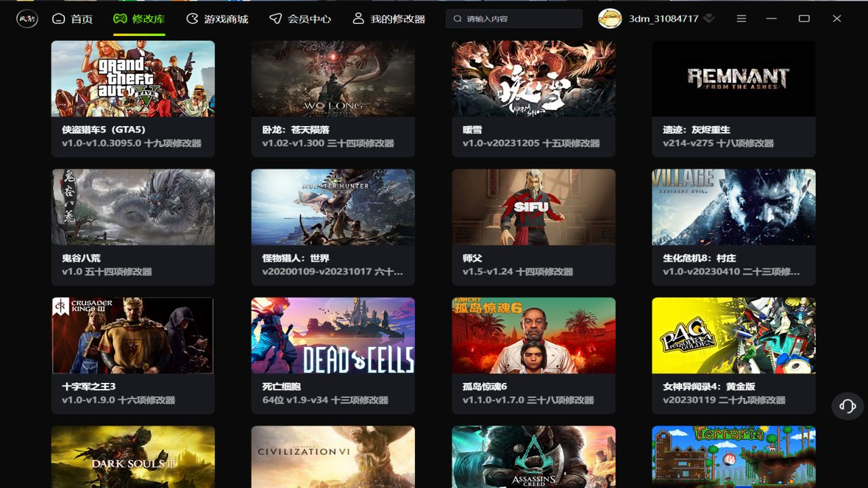Focus the 请输入内容 search field
Viewport: 868px width, 488px height.
(x=514, y=19)
